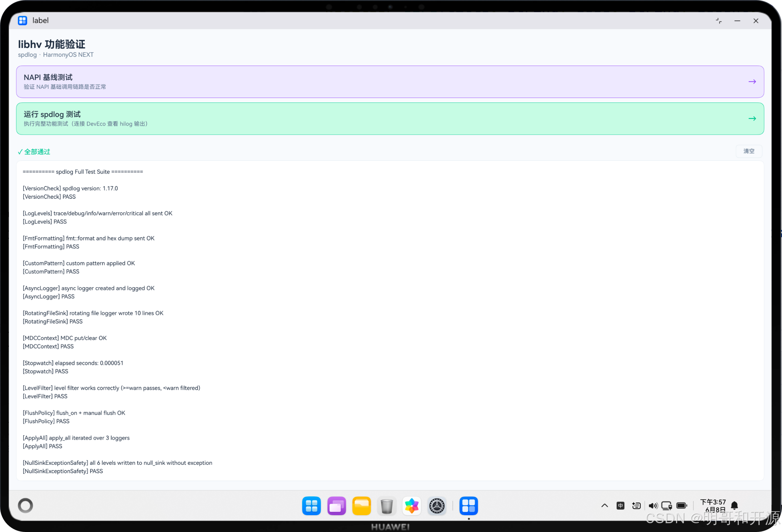
Task: Click the spdlog version: 1.17.0 line
Action: [70, 188]
